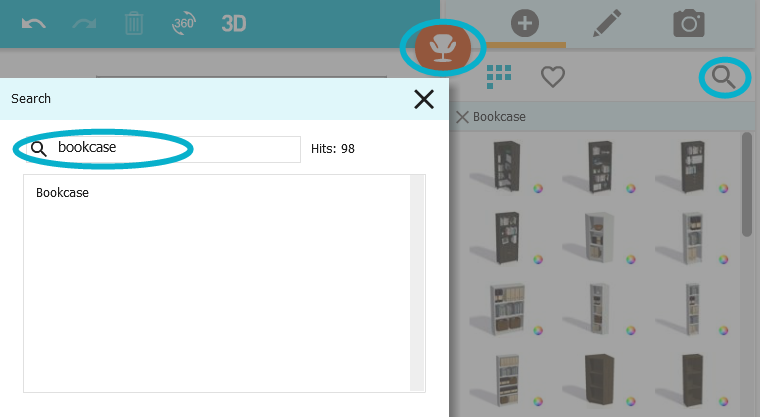Image resolution: width=760 pixels, height=417 pixels.
Task: Remove the Bookcase filter tag
Action: [x=462, y=117]
